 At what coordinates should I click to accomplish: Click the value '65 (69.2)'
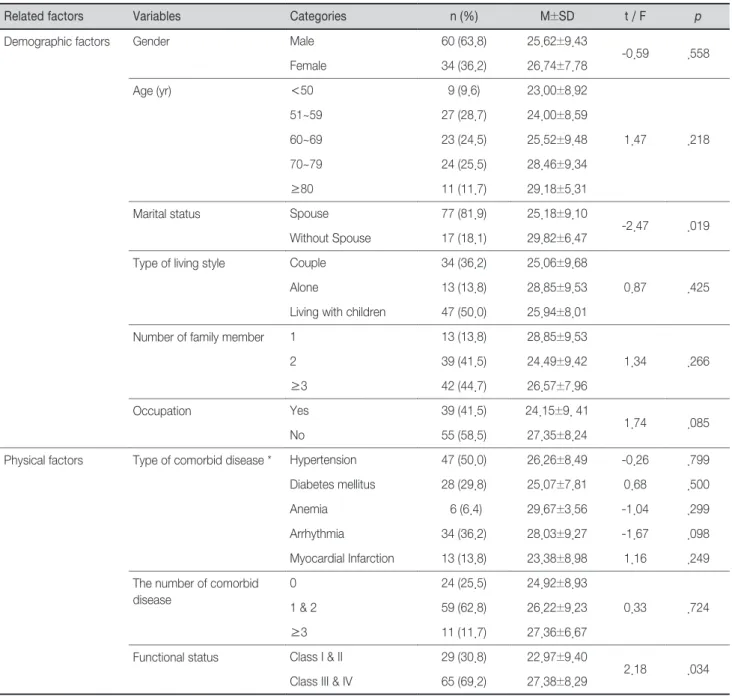pyautogui.click(x=464, y=682)
